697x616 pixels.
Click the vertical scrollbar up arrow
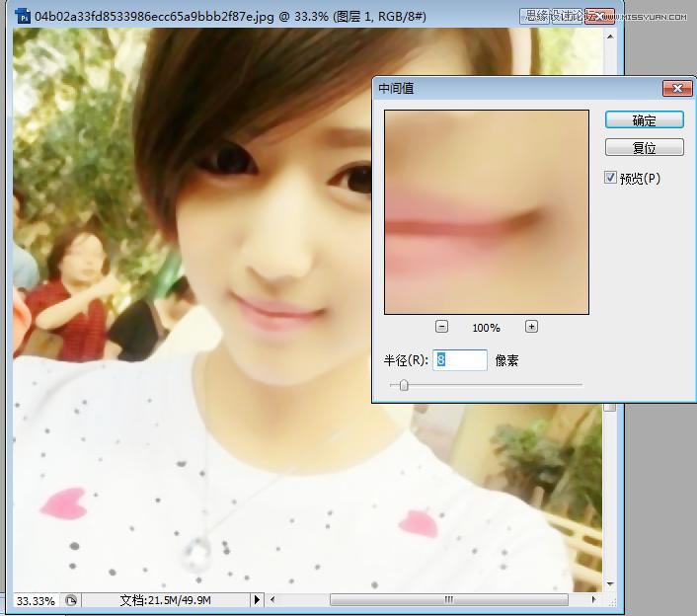pyautogui.click(x=610, y=37)
